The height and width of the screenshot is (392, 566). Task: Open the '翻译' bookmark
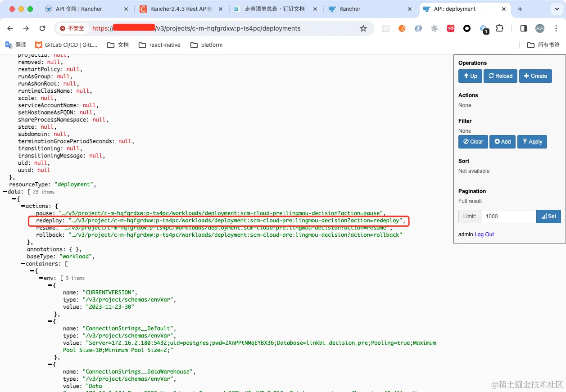[x=16, y=45]
